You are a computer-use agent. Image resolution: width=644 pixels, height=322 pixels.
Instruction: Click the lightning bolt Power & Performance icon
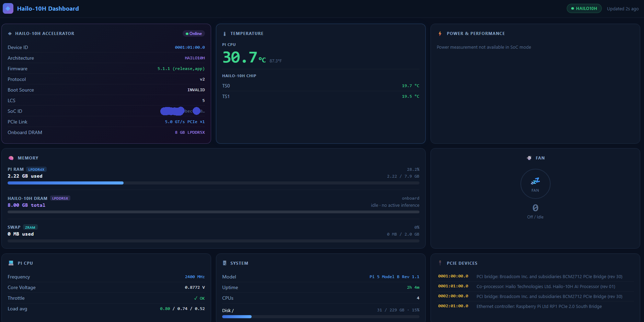pos(440,34)
